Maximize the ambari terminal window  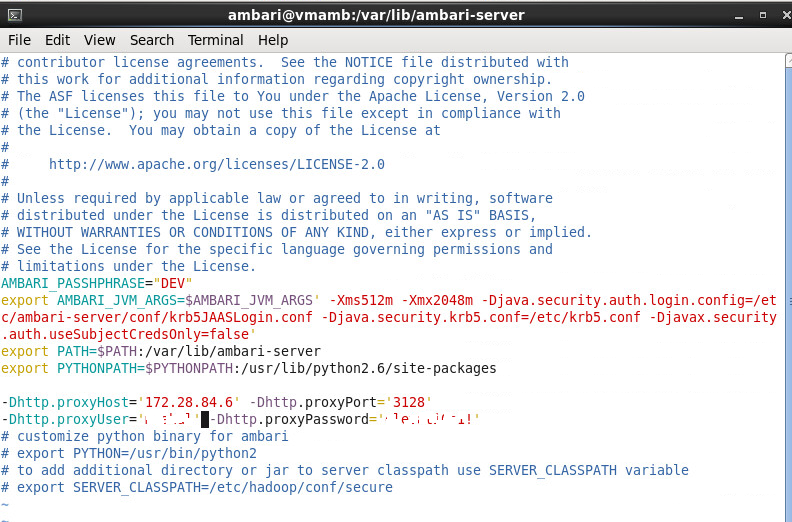pyautogui.click(x=763, y=16)
